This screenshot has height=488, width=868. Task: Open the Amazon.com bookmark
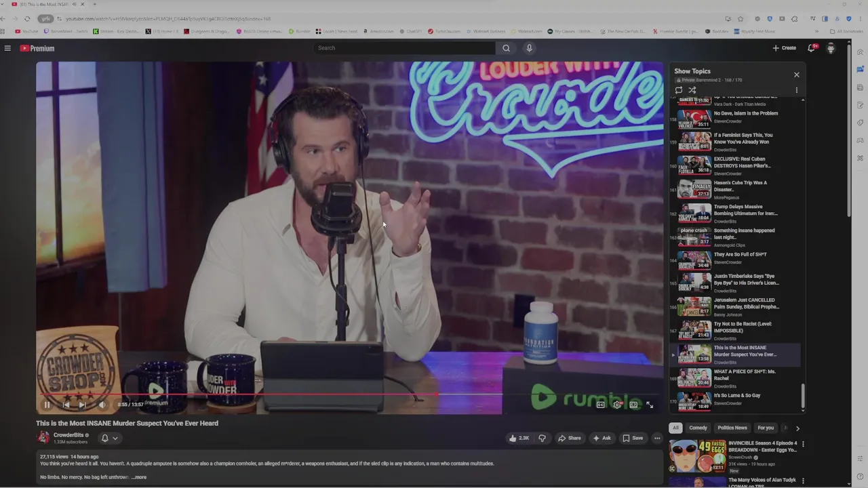click(x=378, y=31)
